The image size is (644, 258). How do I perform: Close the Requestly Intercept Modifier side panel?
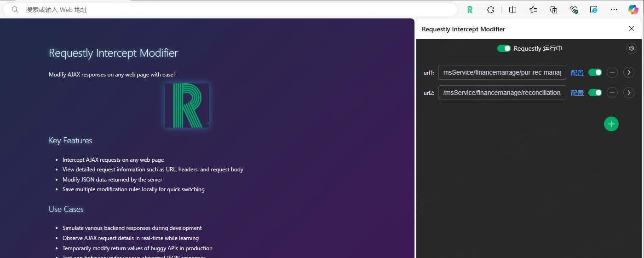coord(632,29)
